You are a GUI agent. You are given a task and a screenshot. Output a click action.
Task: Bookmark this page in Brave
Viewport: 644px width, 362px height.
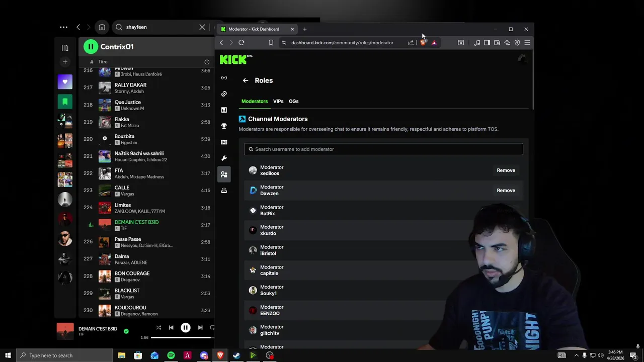tap(271, 43)
